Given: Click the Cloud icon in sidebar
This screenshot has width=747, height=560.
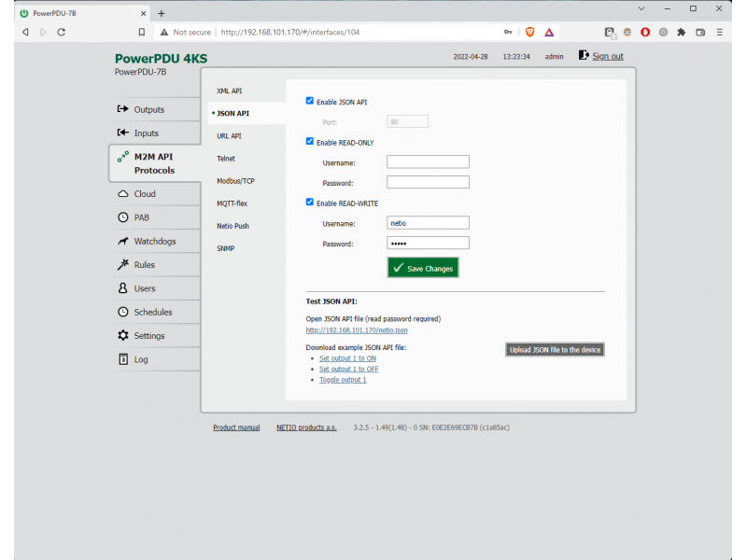Looking at the screenshot, I should (x=123, y=194).
